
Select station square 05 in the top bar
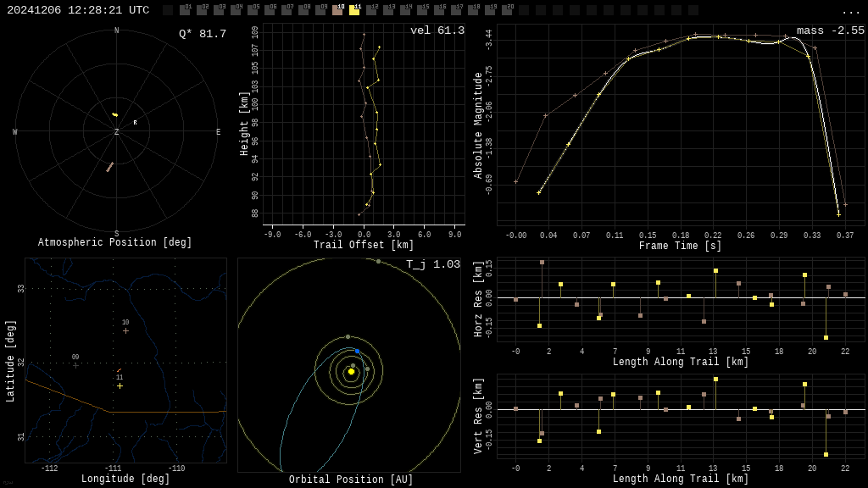(x=253, y=10)
